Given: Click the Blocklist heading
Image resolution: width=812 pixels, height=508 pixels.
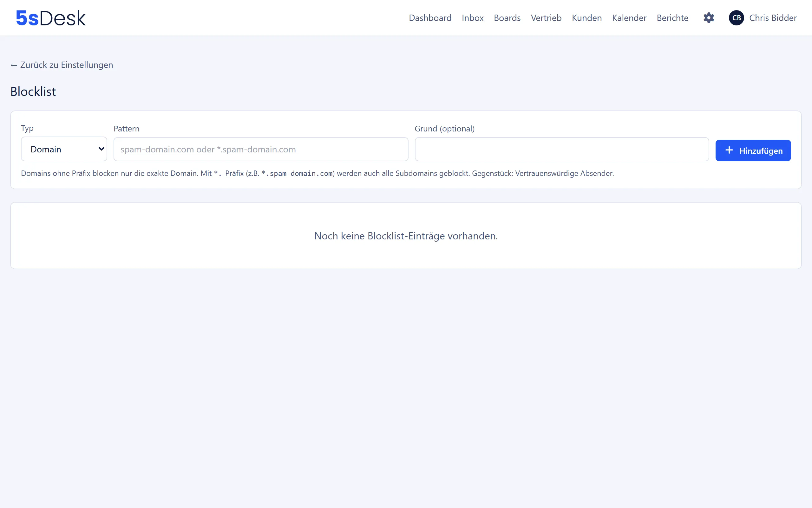Looking at the screenshot, I should 33,91.
